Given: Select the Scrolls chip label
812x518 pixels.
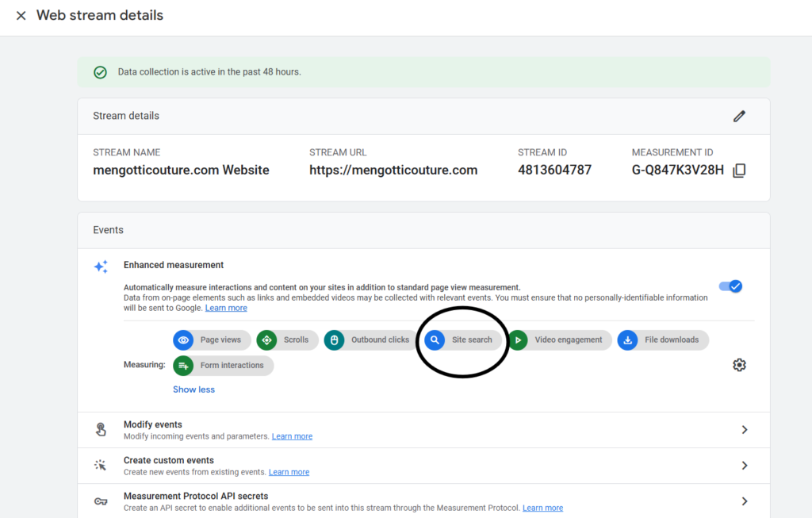Looking at the screenshot, I should [x=297, y=340].
